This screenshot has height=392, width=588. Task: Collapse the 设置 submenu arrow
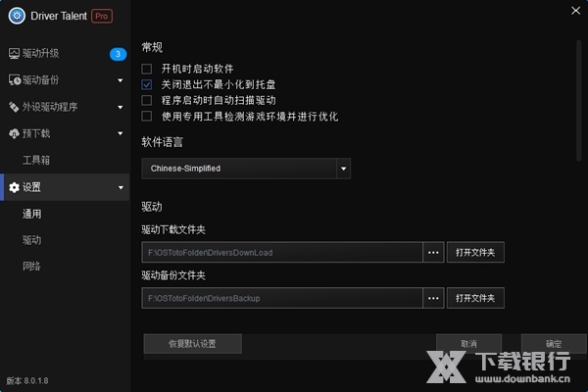(121, 187)
